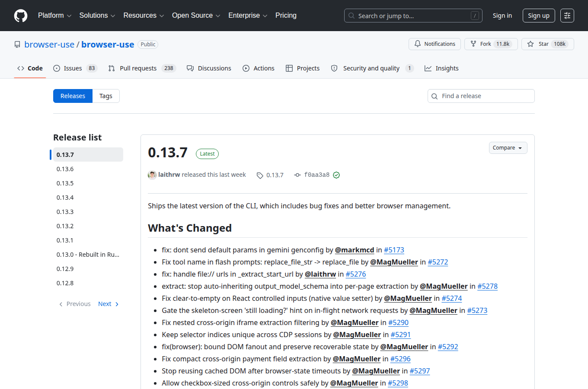The height and width of the screenshot is (389, 588).
Task: Open pull request #5272
Action: point(438,262)
